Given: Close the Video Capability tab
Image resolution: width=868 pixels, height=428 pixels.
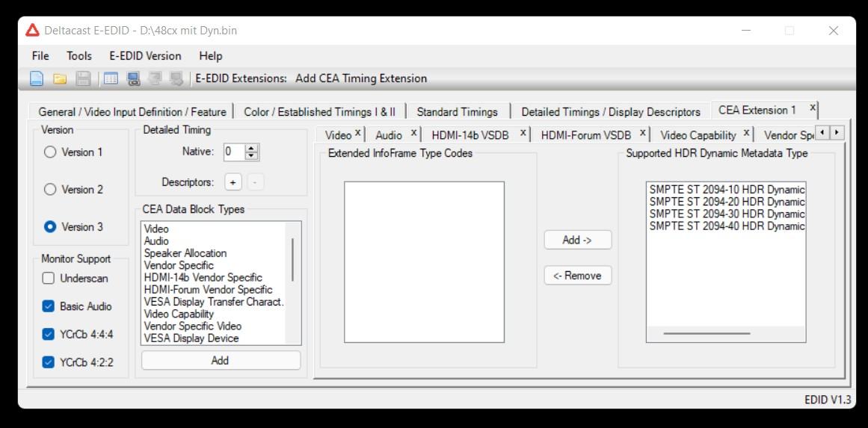Looking at the screenshot, I should coord(746,133).
